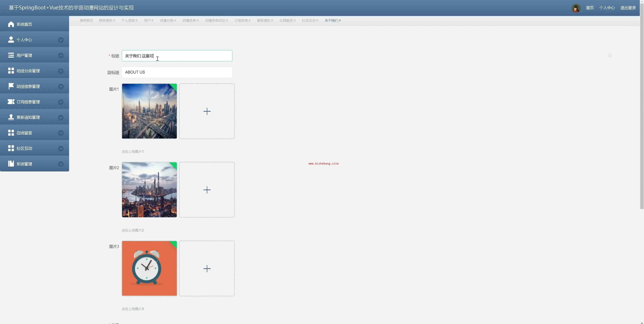The image size is (644, 324).
Task: Click the alarm clock thumbnail in 图片3
Action: (x=149, y=268)
